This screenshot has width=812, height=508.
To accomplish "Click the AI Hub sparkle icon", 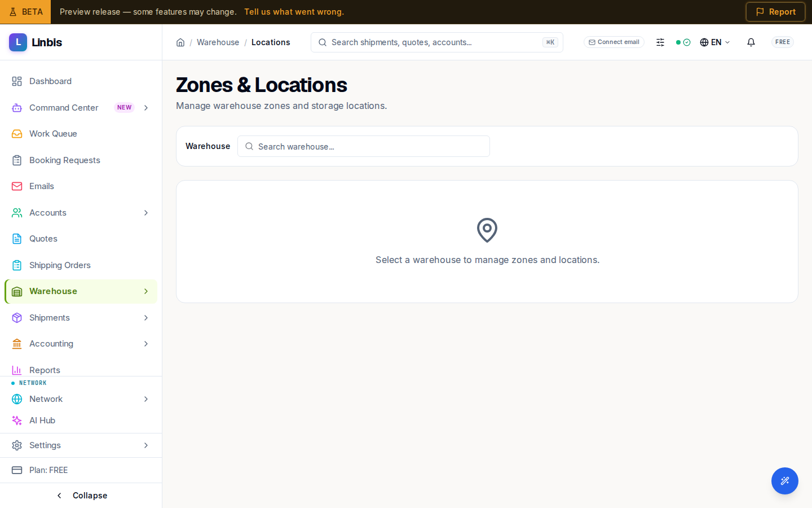I will (x=17, y=421).
